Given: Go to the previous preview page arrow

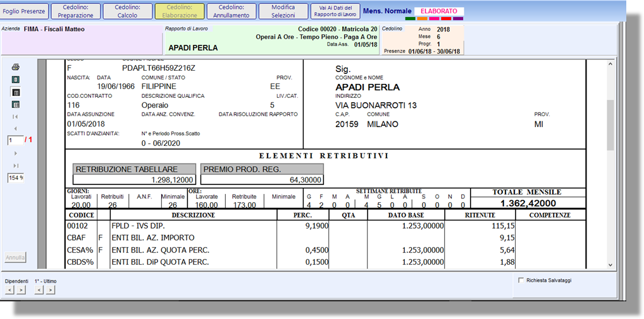Looking at the screenshot, I should point(16,129).
